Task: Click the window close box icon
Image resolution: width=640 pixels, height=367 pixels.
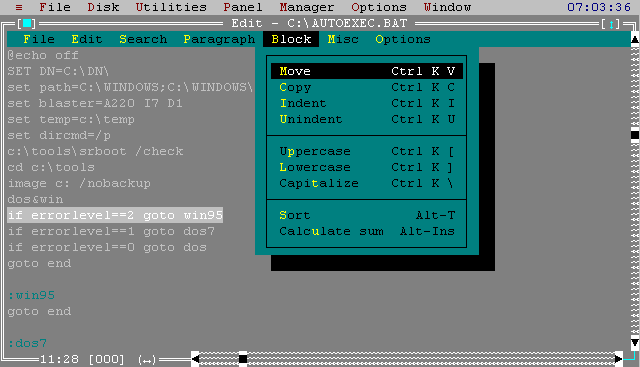Action: [x=27, y=24]
